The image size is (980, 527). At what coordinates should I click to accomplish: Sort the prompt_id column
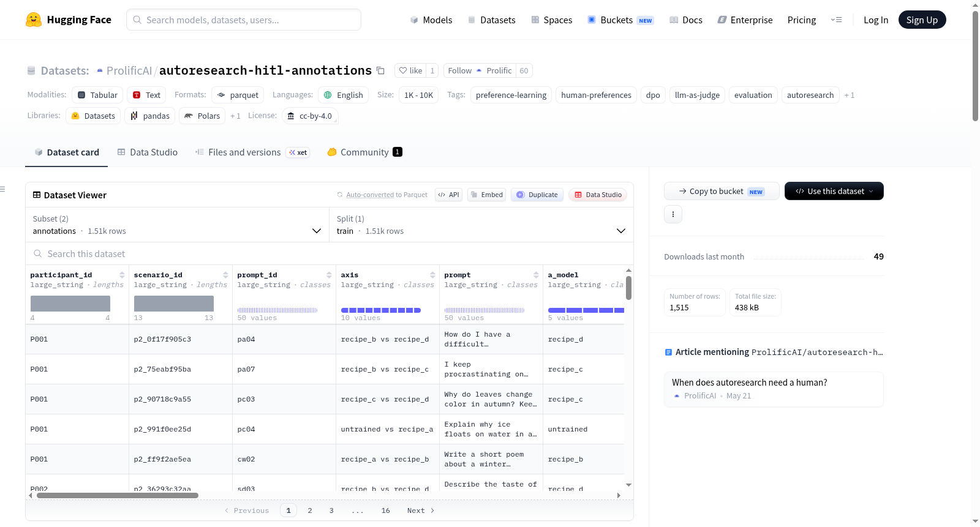pyautogui.click(x=329, y=275)
